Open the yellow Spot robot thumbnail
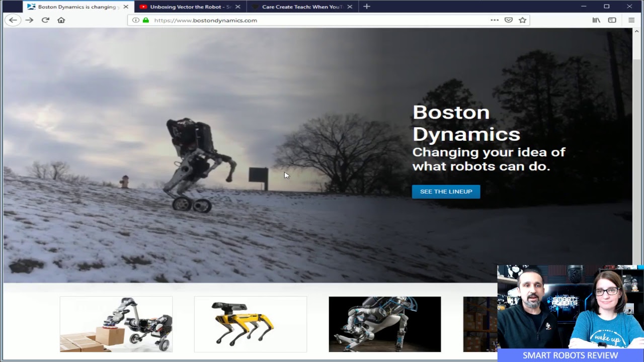This screenshot has height=362, width=644. (x=251, y=324)
